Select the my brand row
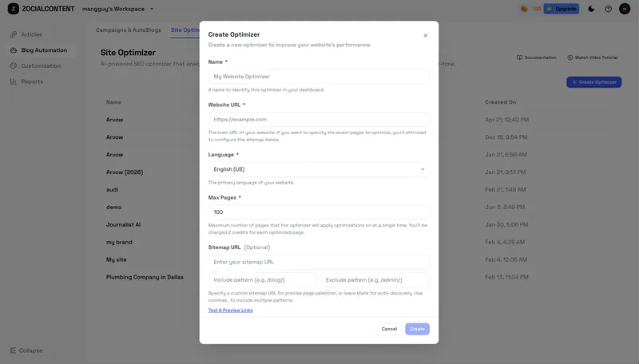 [119, 242]
